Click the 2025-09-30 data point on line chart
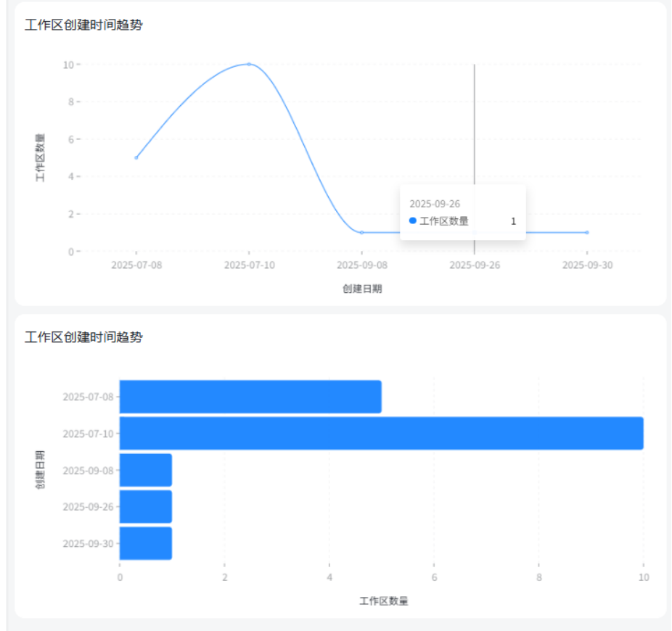 pyautogui.click(x=587, y=232)
